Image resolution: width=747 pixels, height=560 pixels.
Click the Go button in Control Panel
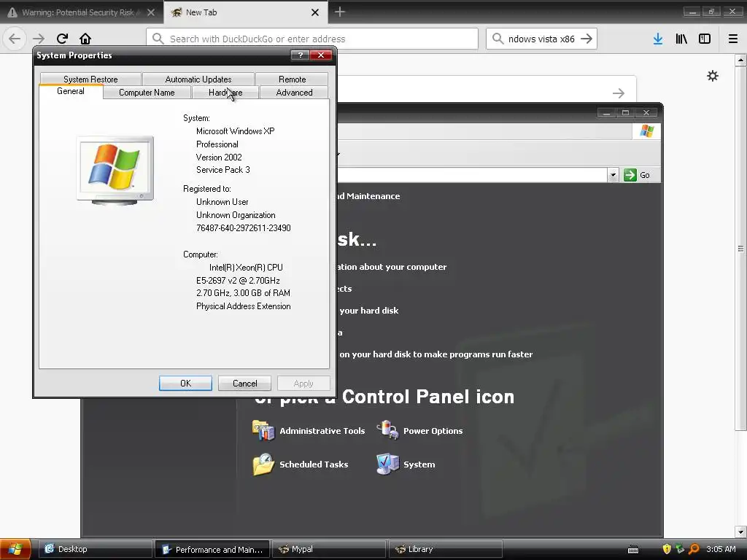pos(637,175)
